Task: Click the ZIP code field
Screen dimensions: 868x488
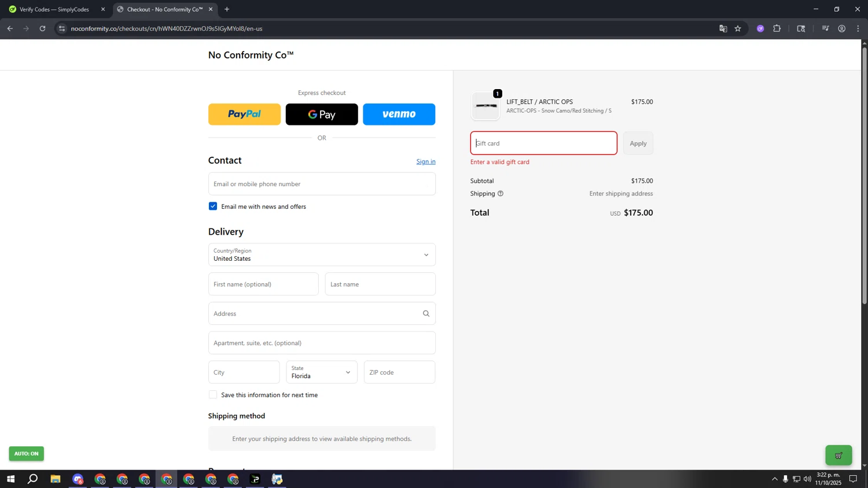Action: pos(399,372)
